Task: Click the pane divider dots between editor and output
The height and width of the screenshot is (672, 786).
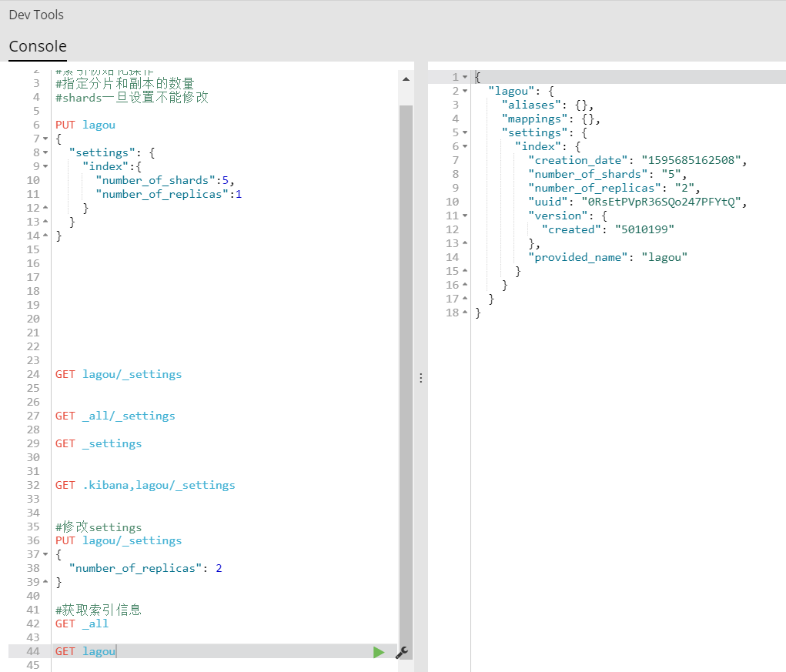Action: click(420, 377)
